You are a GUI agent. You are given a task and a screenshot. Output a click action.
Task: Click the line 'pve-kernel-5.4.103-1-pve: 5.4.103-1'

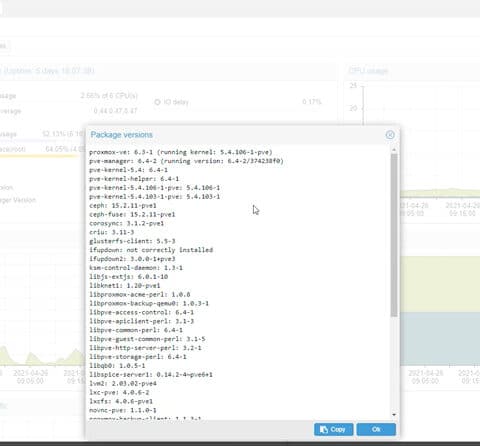pos(154,197)
